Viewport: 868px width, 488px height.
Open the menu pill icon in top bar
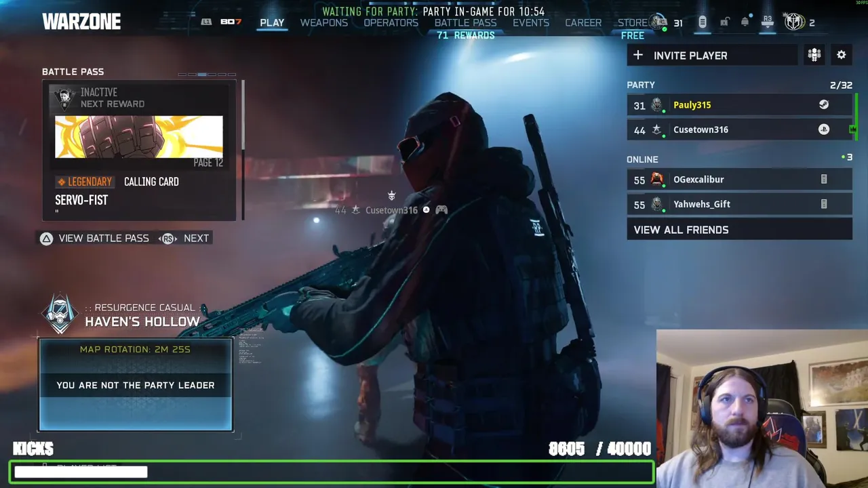[703, 22]
